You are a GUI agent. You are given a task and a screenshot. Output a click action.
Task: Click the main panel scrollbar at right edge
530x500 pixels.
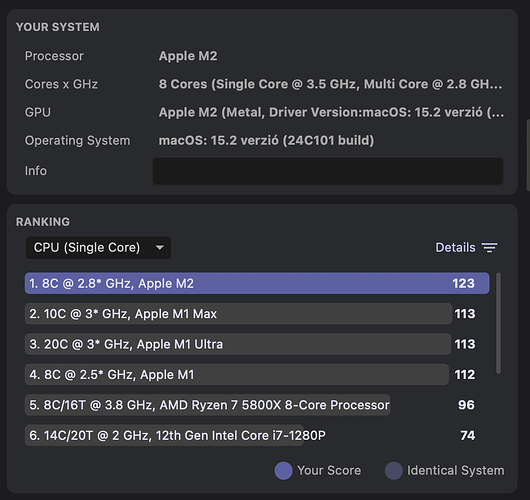pyautogui.click(x=528, y=155)
